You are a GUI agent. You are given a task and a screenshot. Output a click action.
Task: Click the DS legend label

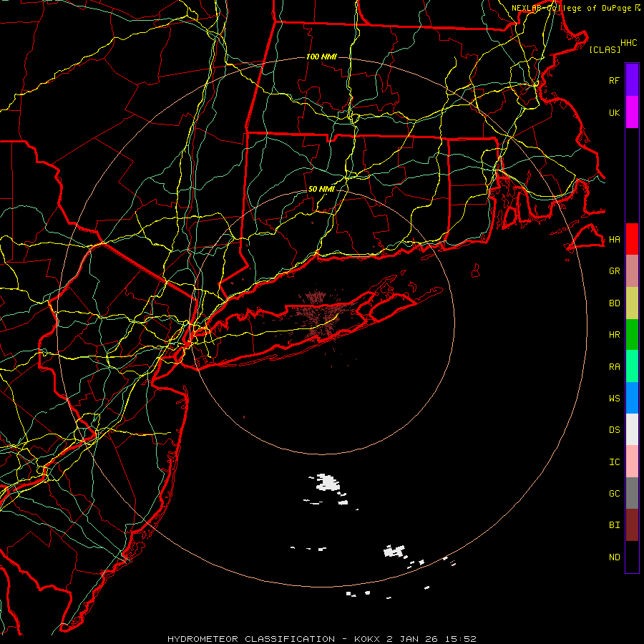point(614,429)
